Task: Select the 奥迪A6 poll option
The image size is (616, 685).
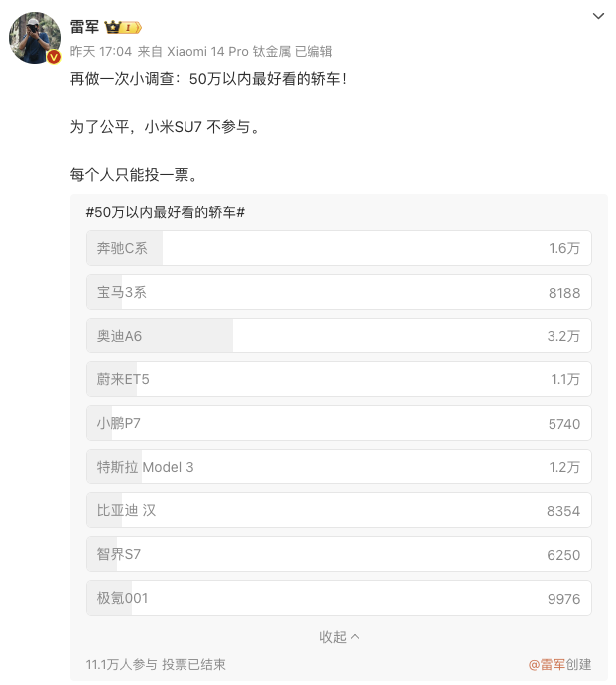Action: click(x=339, y=336)
